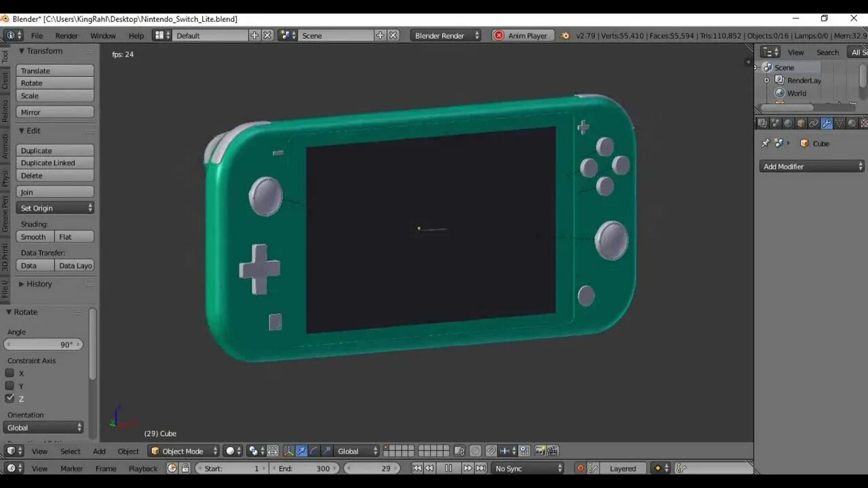Open the Render menu
Image resolution: width=868 pixels, height=488 pixels.
point(66,35)
